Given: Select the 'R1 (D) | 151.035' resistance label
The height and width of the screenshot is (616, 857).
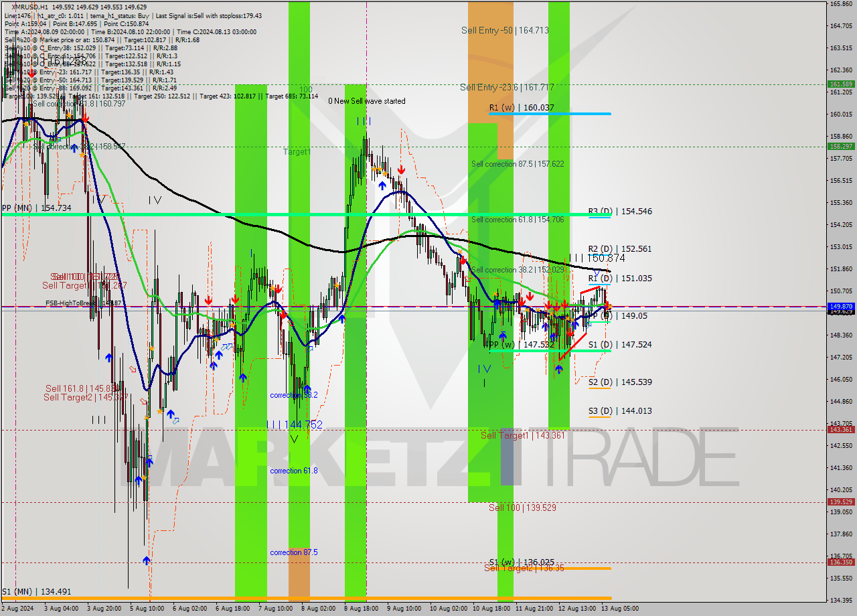Looking at the screenshot, I should coord(620,278).
